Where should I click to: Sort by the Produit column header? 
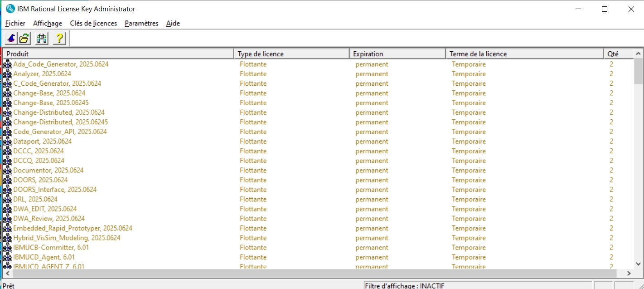[118, 54]
